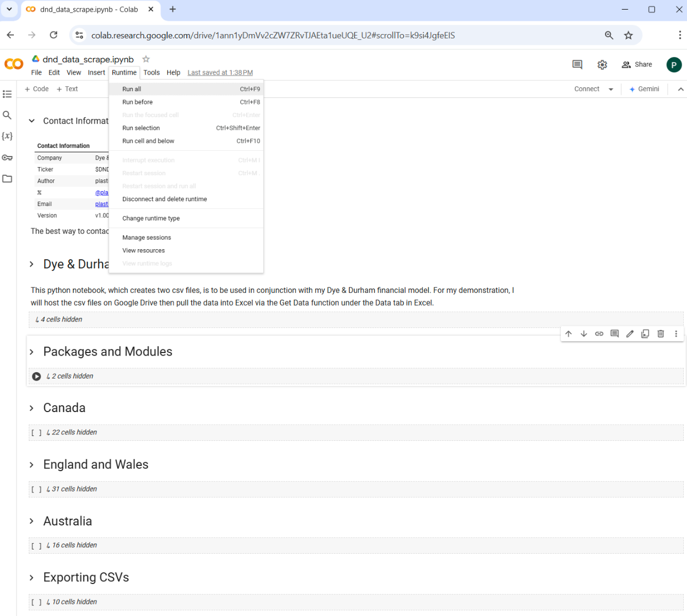Click the Last saved at 1:38 PM link

point(220,73)
